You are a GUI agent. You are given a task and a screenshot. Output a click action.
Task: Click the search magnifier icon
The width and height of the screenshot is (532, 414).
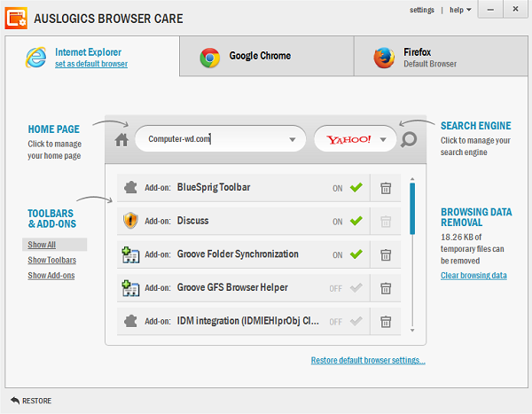(409, 139)
